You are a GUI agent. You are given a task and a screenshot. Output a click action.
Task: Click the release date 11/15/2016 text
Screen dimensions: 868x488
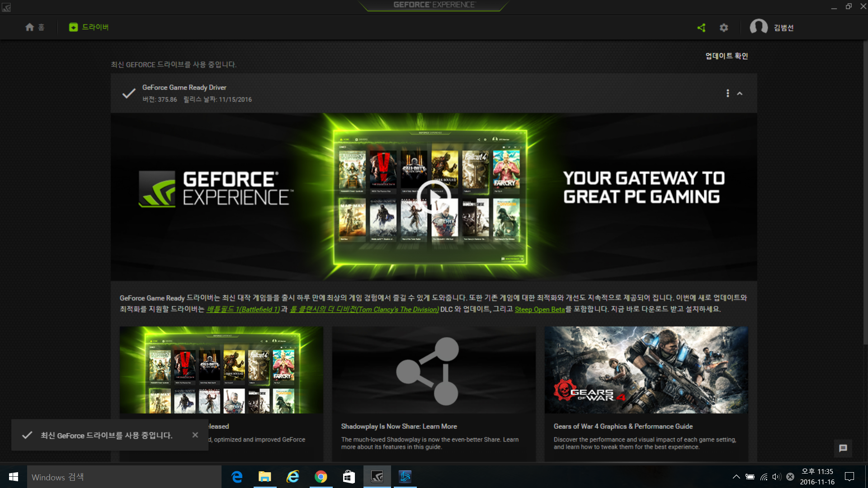(x=217, y=99)
